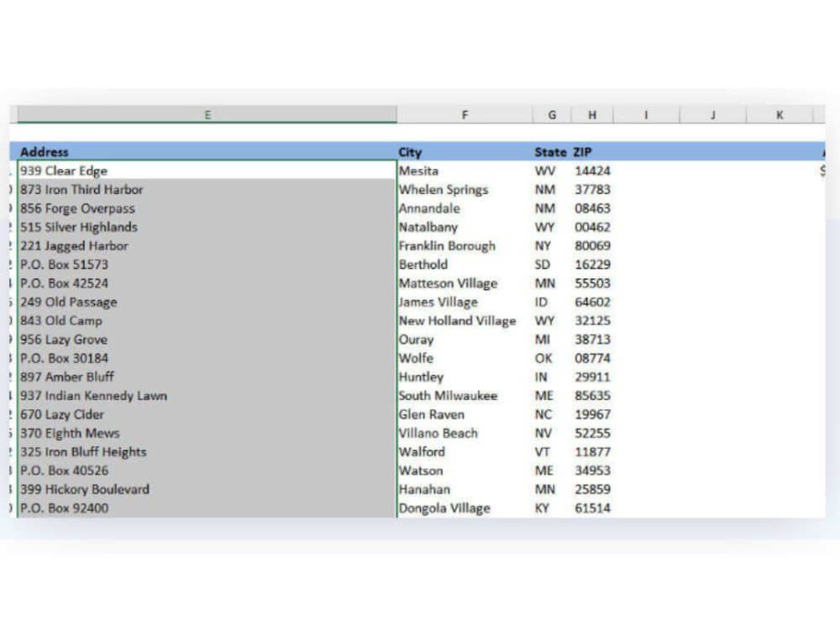Click city cell Annandale
This screenshot has width=840, height=630.
(x=465, y=207)
